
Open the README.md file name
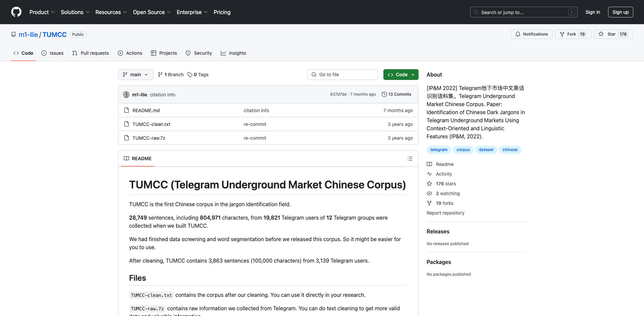click(146, 110)
